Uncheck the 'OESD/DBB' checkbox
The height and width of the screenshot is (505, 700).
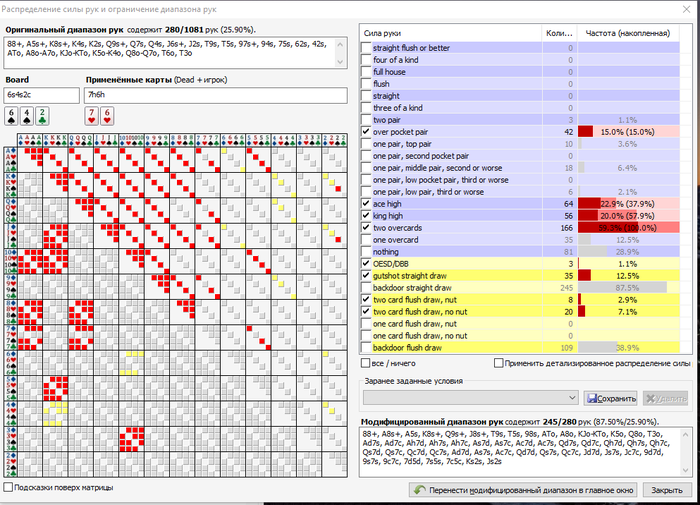tap(366, 264)
